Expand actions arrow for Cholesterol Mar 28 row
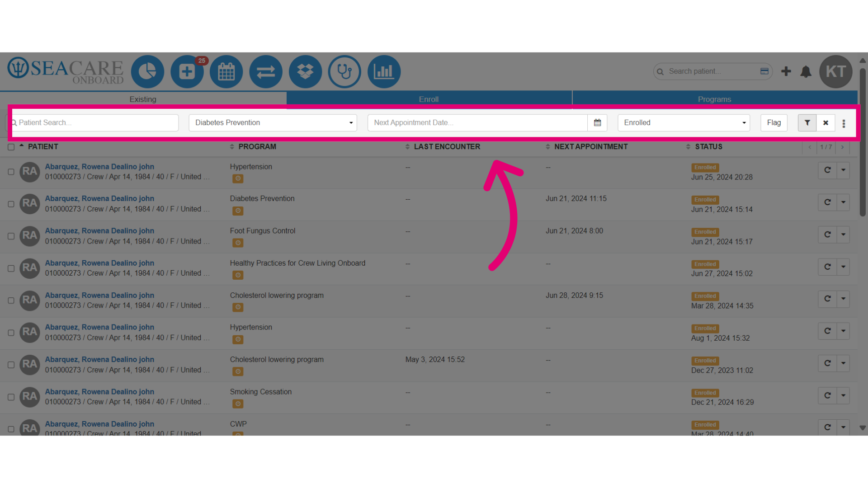 point(843,299)
